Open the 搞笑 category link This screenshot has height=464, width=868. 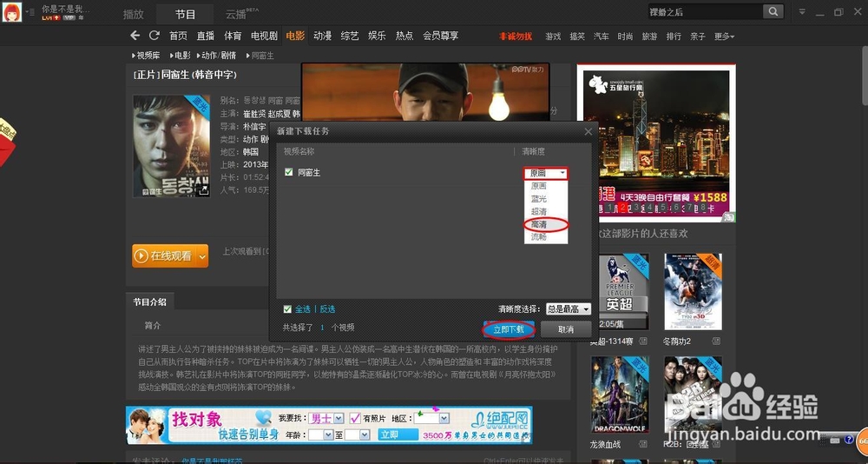pos(577,36)
